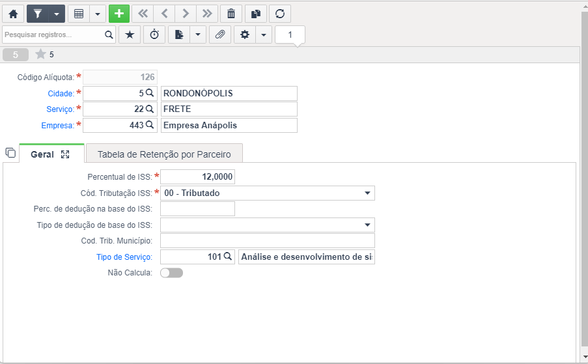Click the gray badge showing 5
Screen dimensions: 588x364
pos(16,55)
